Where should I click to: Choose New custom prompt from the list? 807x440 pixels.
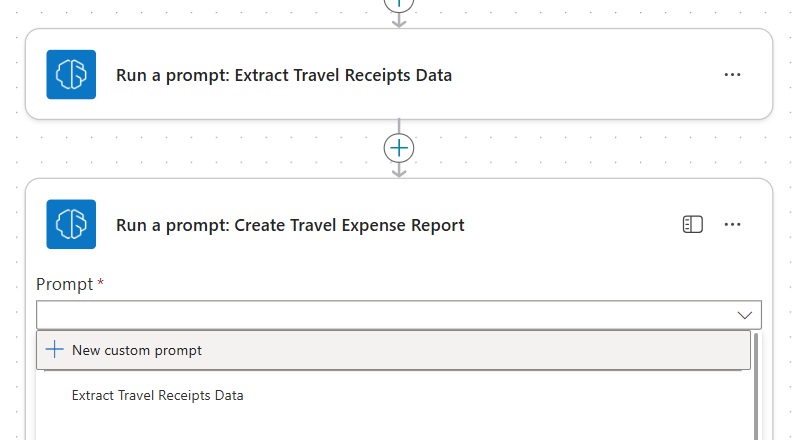click(x=137, y=350)
